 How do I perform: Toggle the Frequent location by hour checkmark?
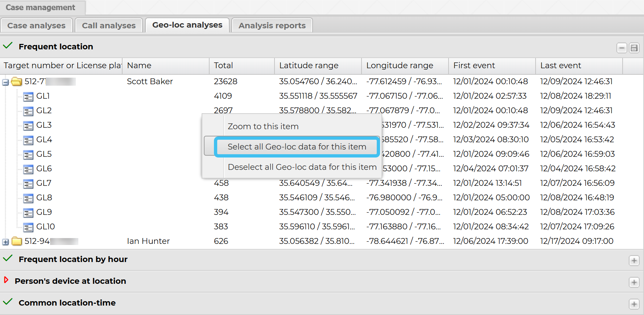pos(8,259)
